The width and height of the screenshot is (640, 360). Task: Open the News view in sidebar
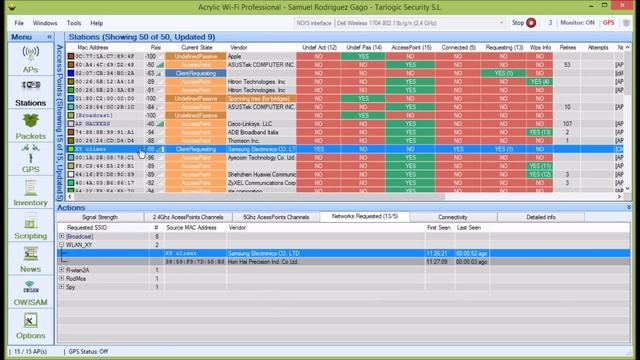(x=31, y=259)
